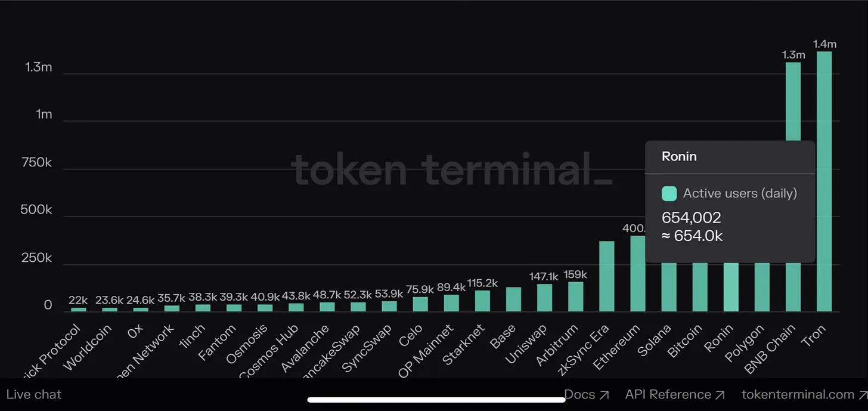Viewport: 868px width, 411px height.
Task: Select the Uniswap 147.1k bar
Action: click(545, 298)
